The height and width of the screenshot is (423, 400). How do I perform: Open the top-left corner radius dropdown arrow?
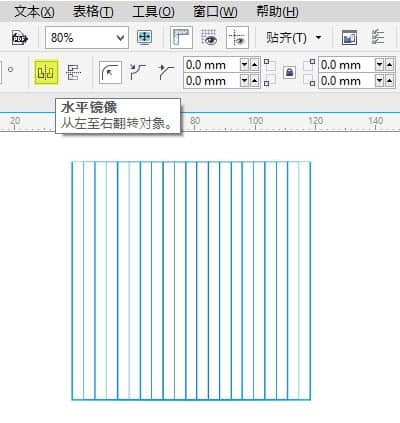[244, 64]
